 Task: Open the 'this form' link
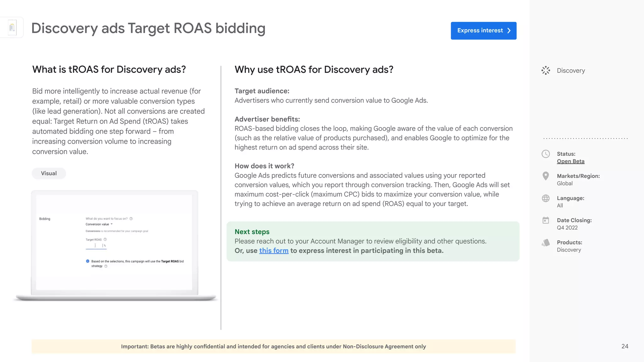pos(274,250)
